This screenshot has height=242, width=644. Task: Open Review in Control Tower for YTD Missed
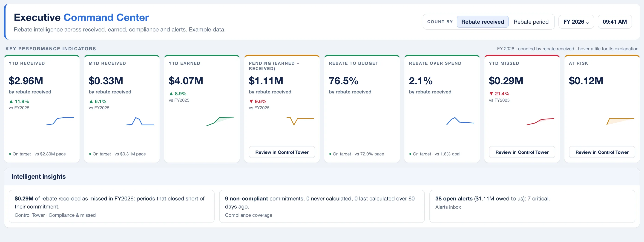click(522, 152)
